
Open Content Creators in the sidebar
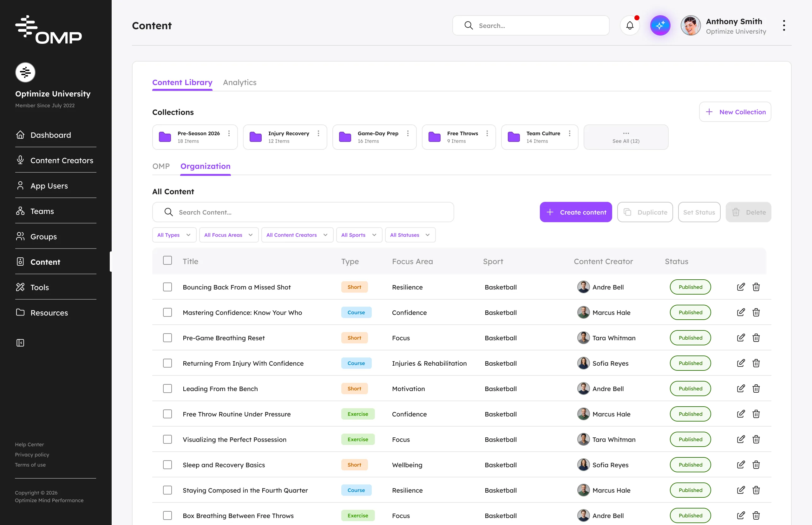[56, 160]
